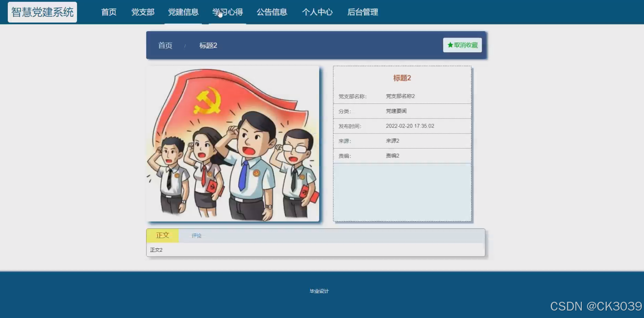Image resolution: width=644 pixels, height=318 pixels.
Task: Click the 取消收藏 button
Action: coord(462,45)
